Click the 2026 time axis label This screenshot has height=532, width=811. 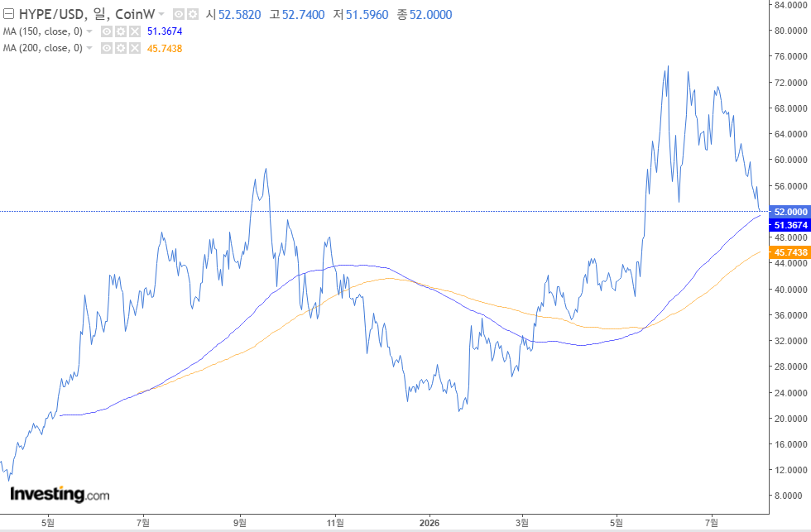(x=429, y=523)
